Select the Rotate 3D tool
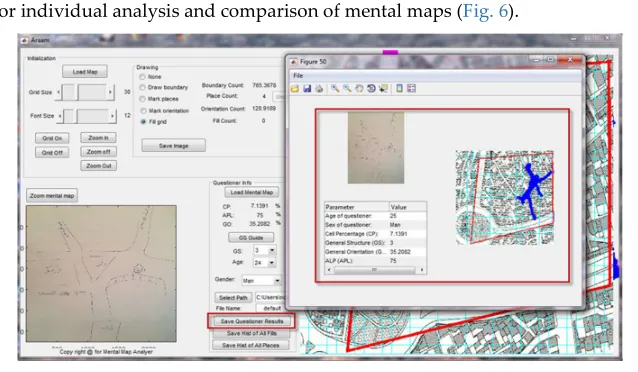The height and width of the screenshot is (372, 638). click(x=371, y=88)
